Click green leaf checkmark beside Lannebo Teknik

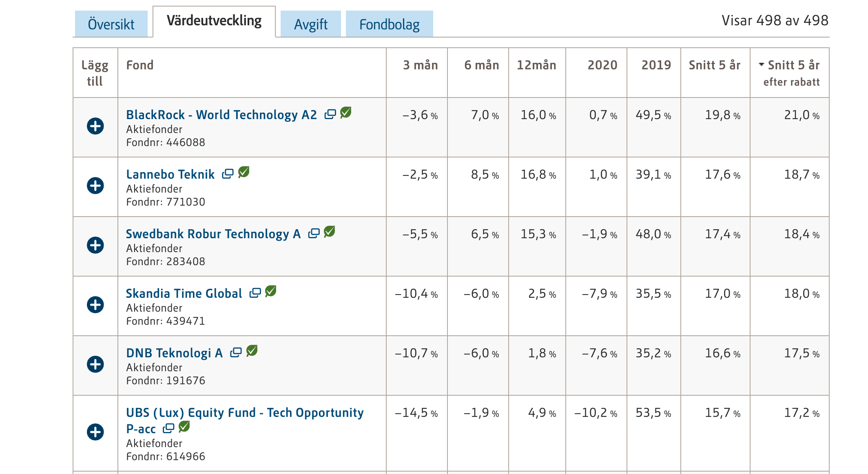pos(244,172)
